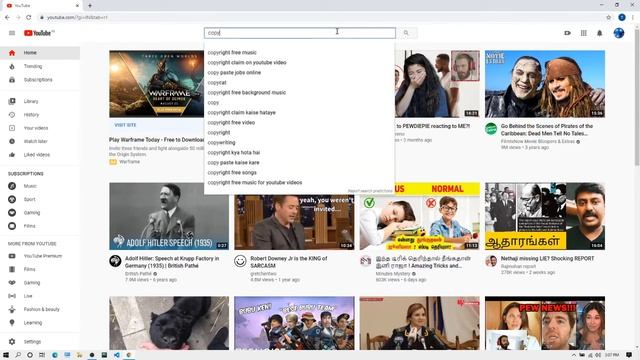Open Adolf Hitler Speech video thumbnail
Image resolution: width=640 pixels, height=360 pixels.
coord(169,216)
